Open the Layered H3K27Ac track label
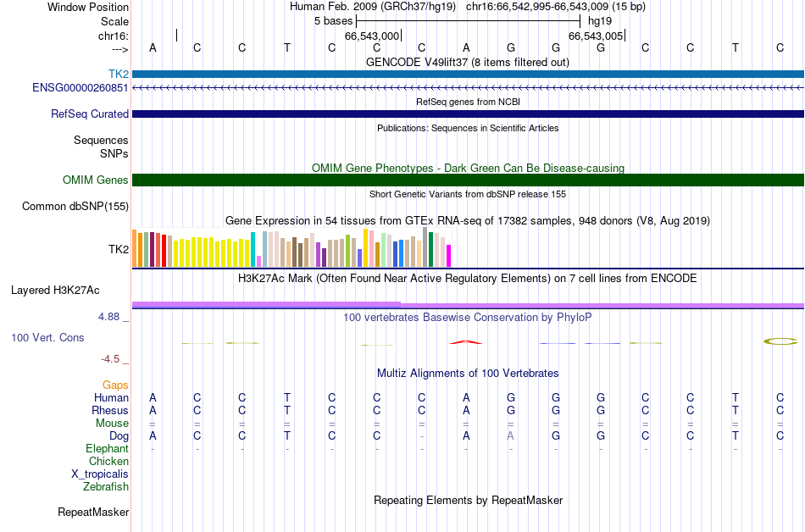Screen dimensions: 805x532 click(55, 291)
